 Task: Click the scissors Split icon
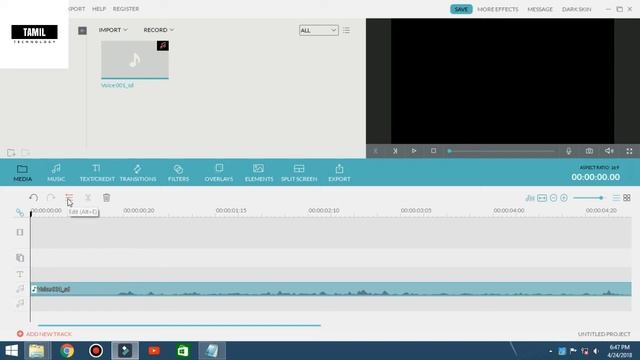(88, 198)
